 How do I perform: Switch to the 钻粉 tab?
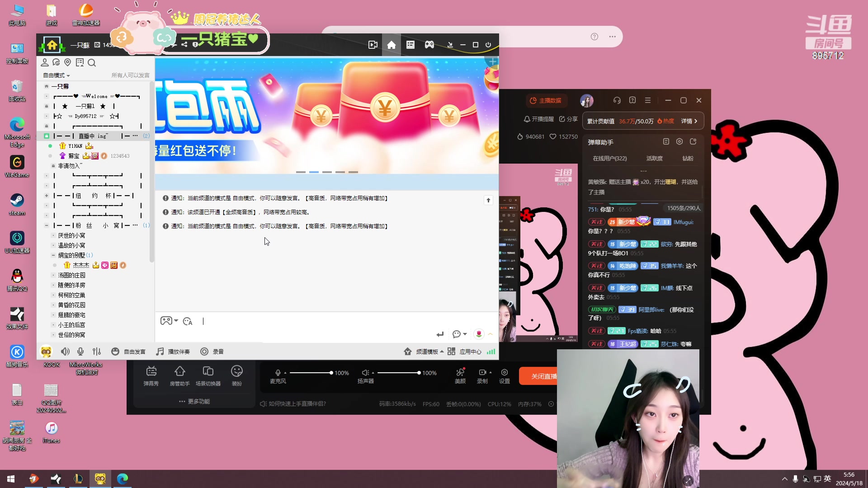[x=688, y=159]
